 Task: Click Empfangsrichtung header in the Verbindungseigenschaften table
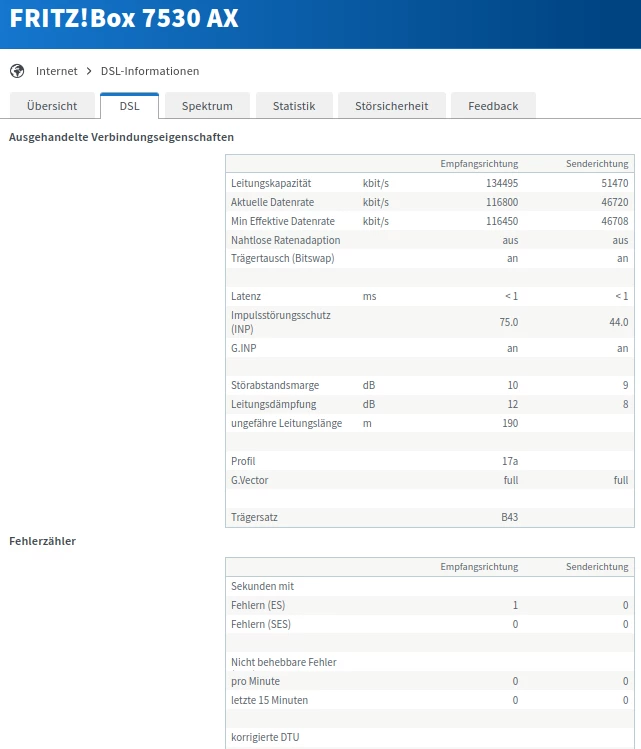479,164
